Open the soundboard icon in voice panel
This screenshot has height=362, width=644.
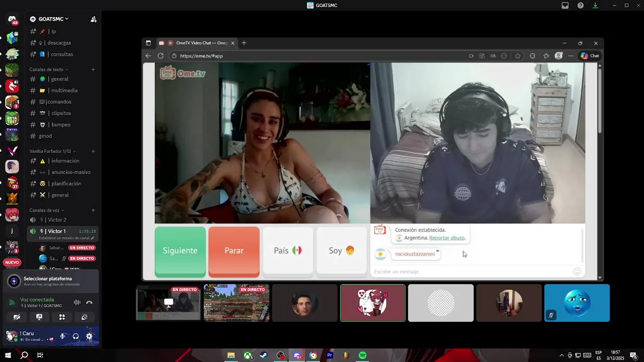click(85, 317)
